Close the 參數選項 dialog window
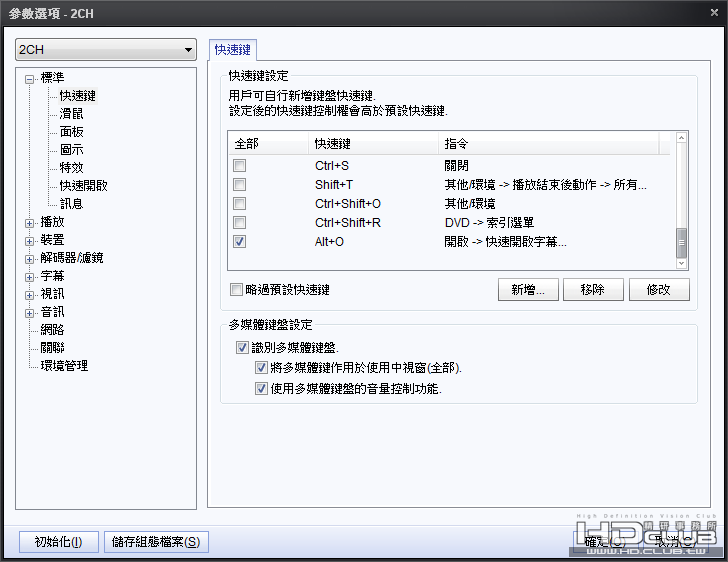This screenshot has width=728, height=562. (x=714, y=13)
